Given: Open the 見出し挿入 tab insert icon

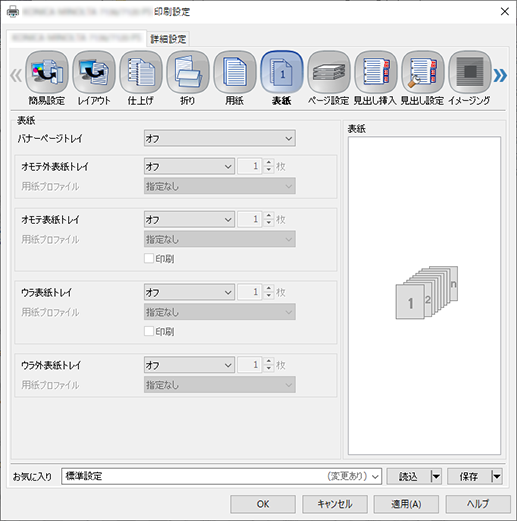Looking at the screenshot, I should (376, 72).
